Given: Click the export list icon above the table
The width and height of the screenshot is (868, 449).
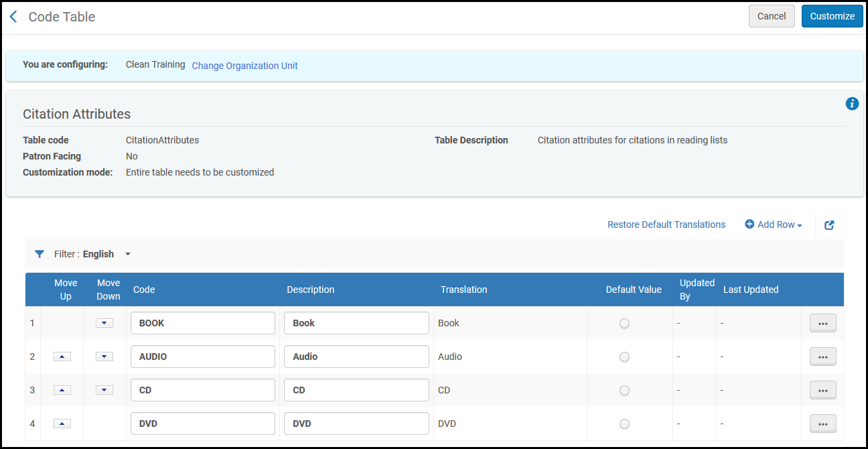Looking at the screenshot, I should [829, 225].
